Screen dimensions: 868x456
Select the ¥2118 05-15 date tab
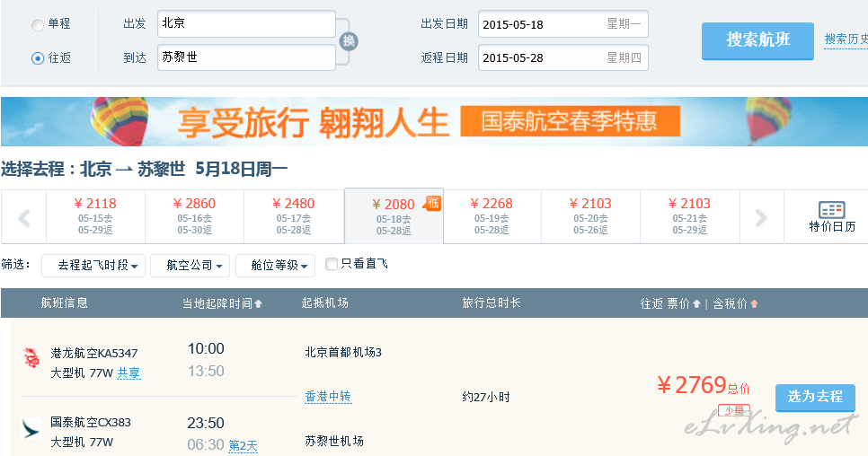(x=95, y=216)
